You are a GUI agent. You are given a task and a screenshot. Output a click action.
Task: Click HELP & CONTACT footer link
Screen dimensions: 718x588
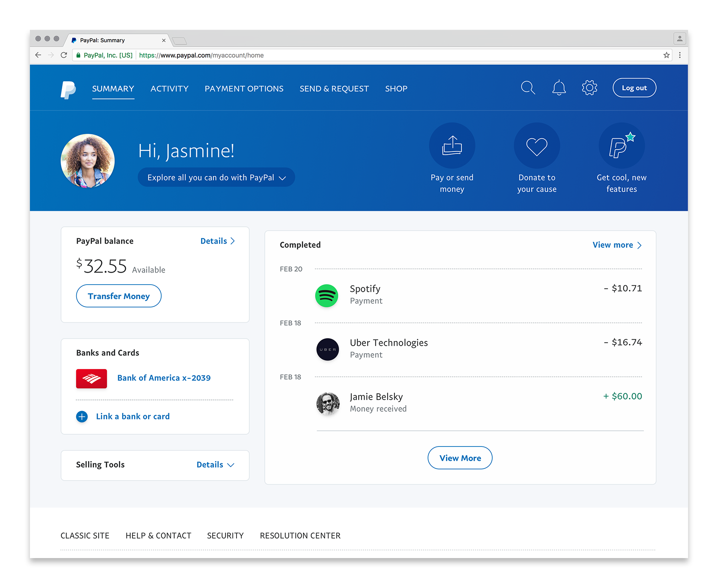point(158,536)
